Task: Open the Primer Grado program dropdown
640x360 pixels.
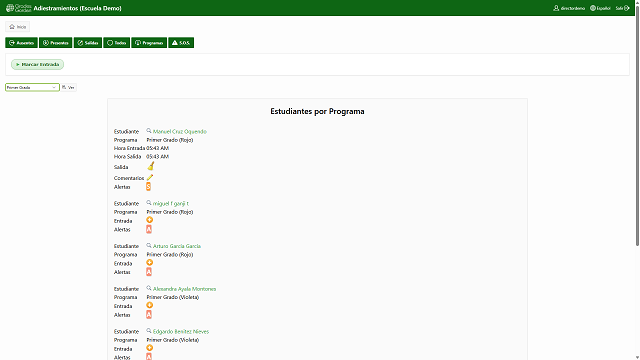Action: (32, 87)
